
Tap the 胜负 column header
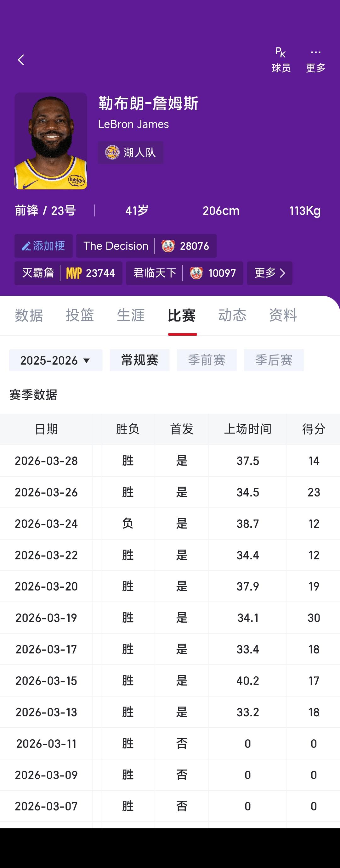point(128,429)
